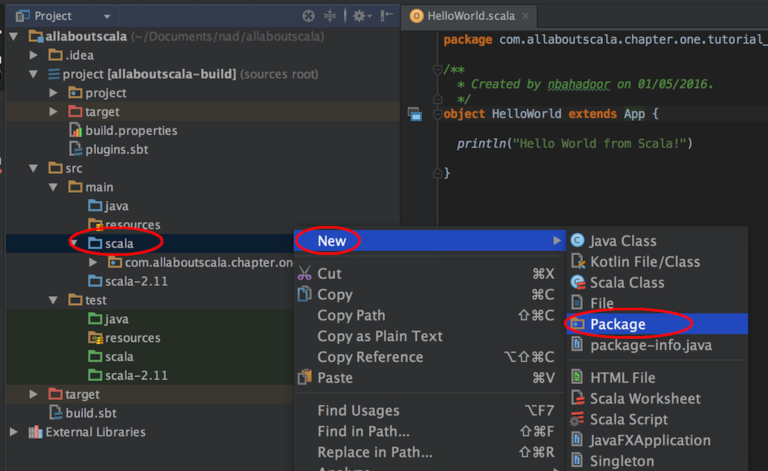Choose Copy Path menu item

click(x=430, y=315)
